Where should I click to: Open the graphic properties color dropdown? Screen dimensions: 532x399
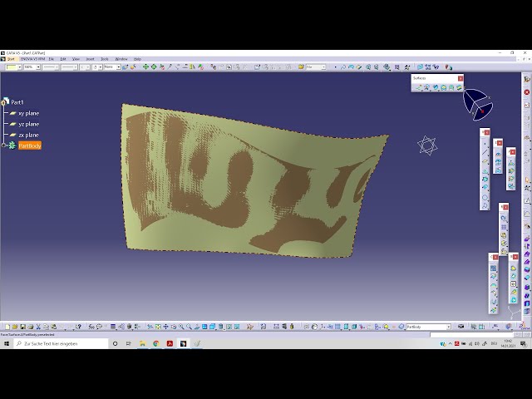[x=19, y=67]
